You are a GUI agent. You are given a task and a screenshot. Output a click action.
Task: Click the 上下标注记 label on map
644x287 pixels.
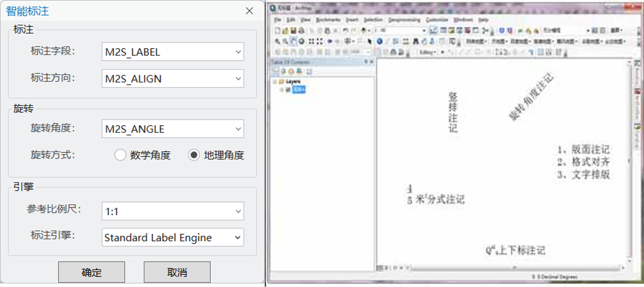(x=515, y=250)
